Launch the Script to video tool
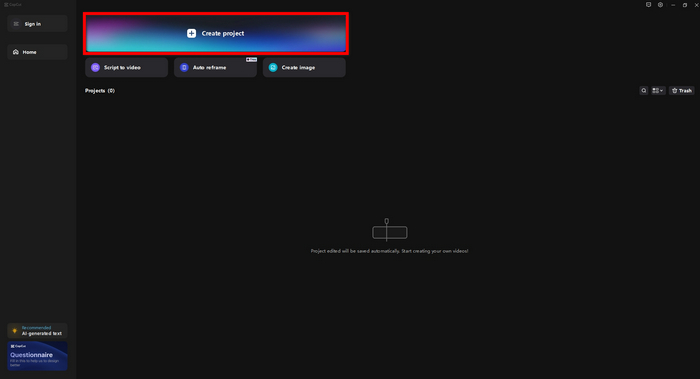Viewport: 700px width, 379px height. pyautogui.click(x=126, y=67)
